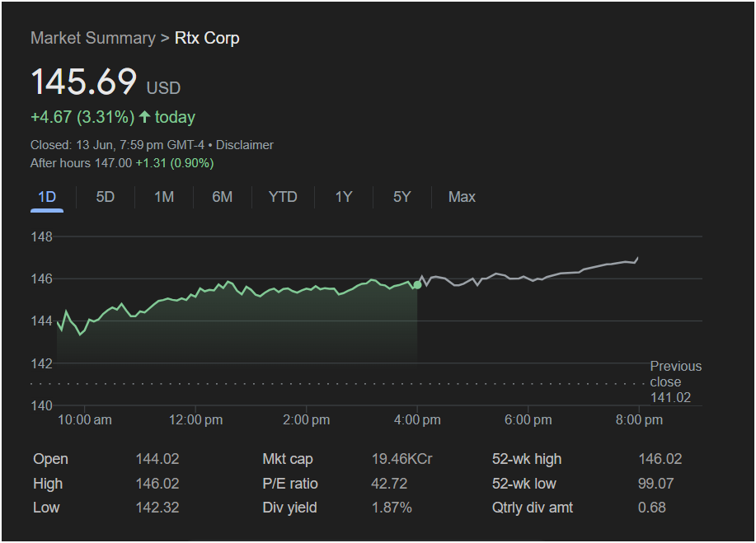Click the 52-wk high value
This screenshot has height=543, width=756.
tap(660, 459)
